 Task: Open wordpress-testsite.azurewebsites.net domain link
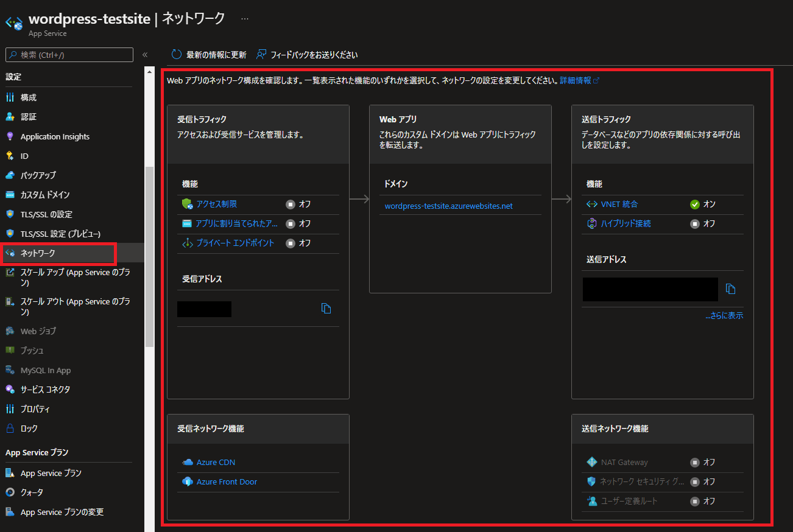[x=449, y=206]
